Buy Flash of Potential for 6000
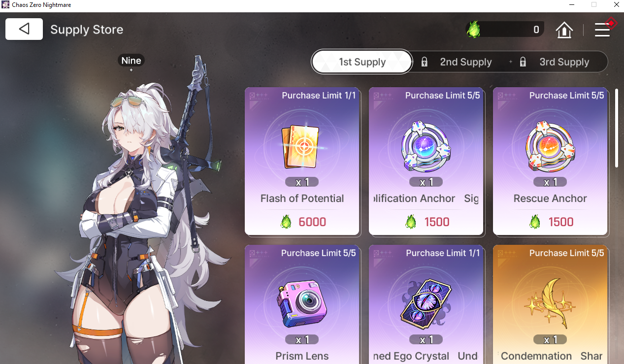The height and width of the screenshot is (364, 624). (x=302, y=222)
